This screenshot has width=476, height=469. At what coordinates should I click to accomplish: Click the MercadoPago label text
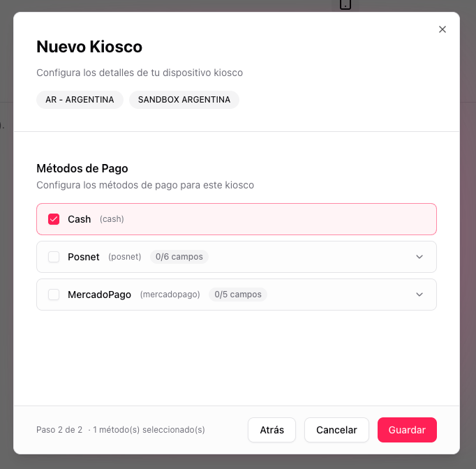tap(99, 295)
